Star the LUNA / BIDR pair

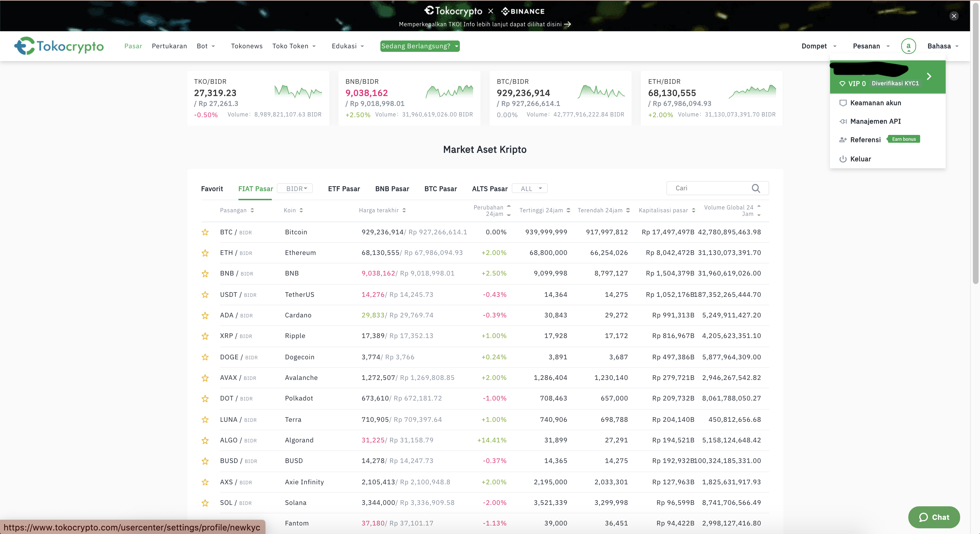tap(205, 419)
